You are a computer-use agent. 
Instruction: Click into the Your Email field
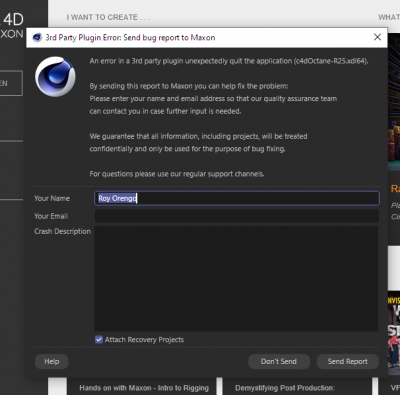tap(237, 216)
